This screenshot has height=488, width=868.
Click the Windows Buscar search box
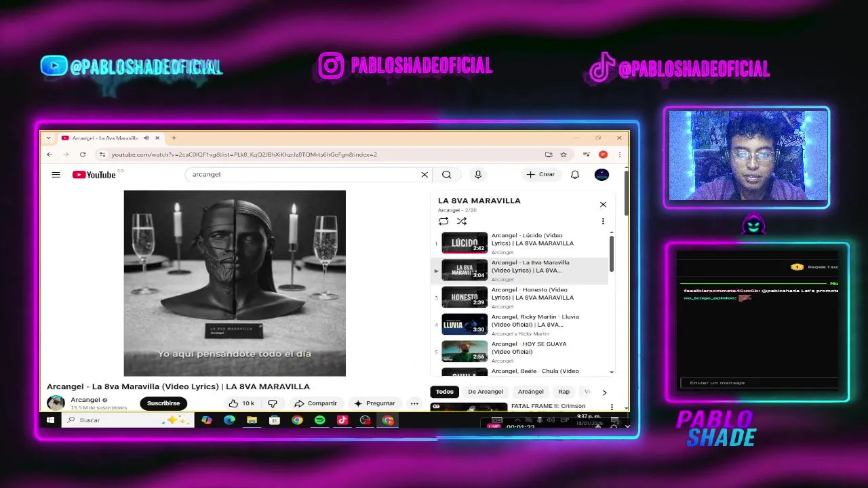coord(127,420)
